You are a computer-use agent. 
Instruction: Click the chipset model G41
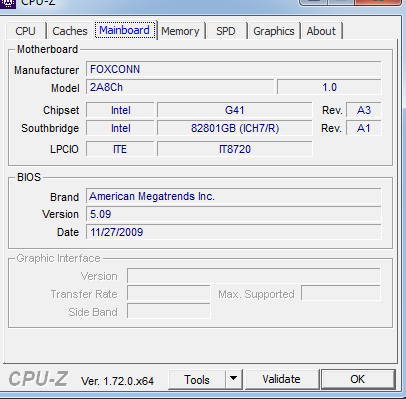(x=235, y=110)
